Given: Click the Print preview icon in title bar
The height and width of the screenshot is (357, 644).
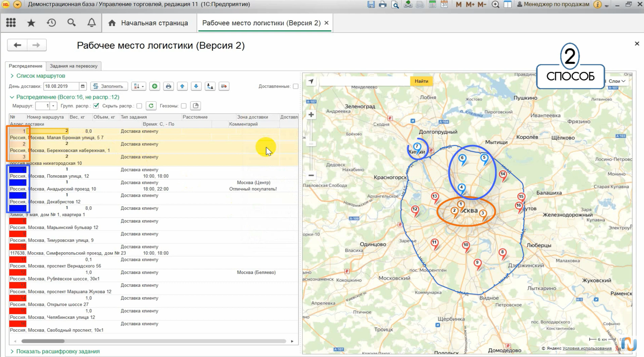Looking at the screenshot, I should (395, 5).
